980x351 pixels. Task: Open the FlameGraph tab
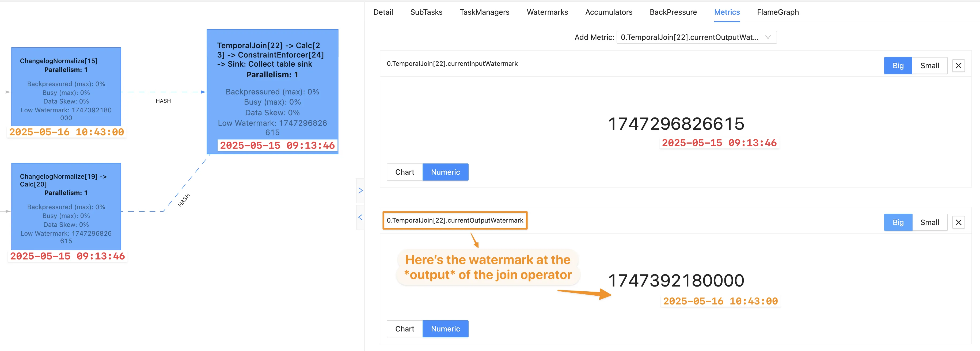[778, 12]
